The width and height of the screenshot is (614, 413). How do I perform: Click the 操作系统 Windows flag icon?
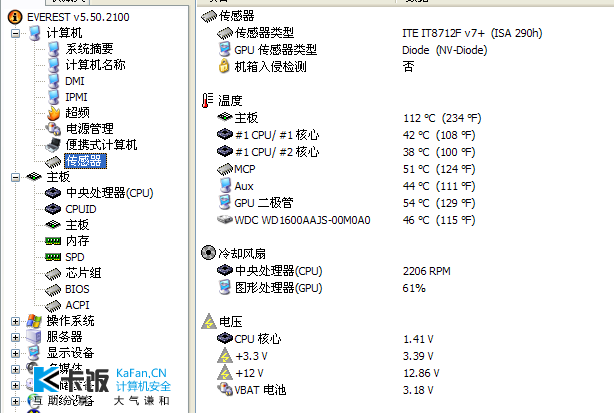pyautogui.click(x=34, y=321)
